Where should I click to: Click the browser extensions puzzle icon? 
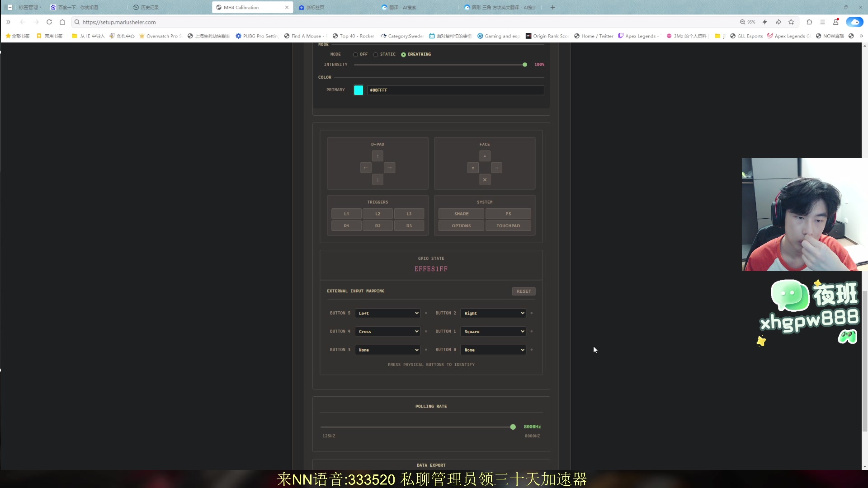[809, 22]
